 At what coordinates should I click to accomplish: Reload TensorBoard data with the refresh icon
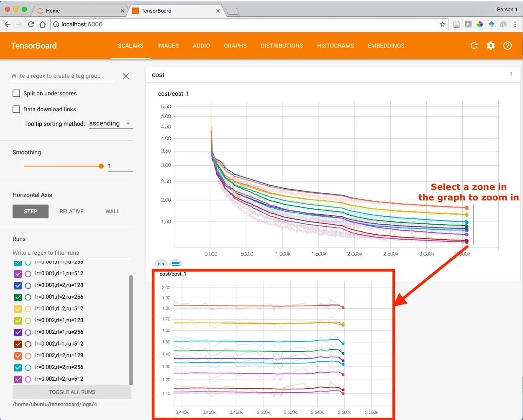point(474,46)
